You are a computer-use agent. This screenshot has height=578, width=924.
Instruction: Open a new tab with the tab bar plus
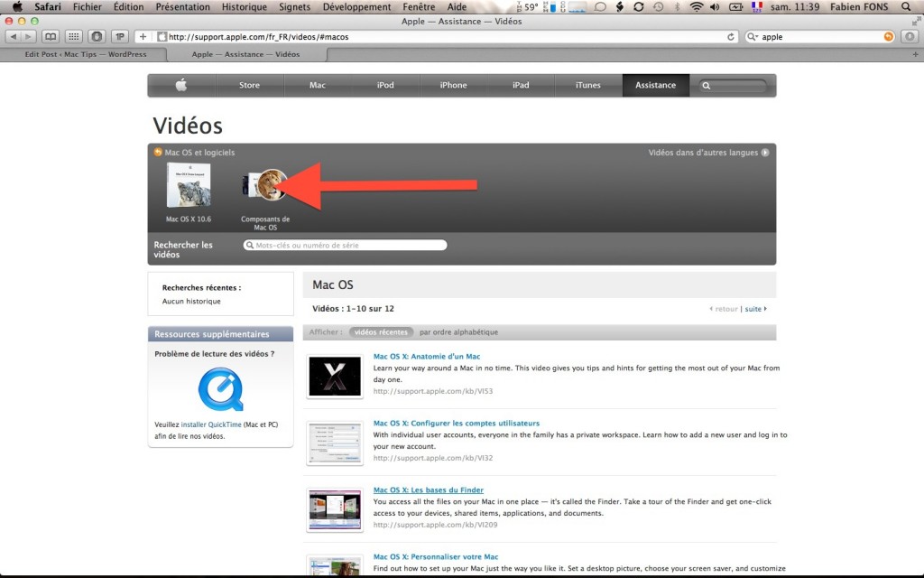pyautogui.click(x=915, y=54)
